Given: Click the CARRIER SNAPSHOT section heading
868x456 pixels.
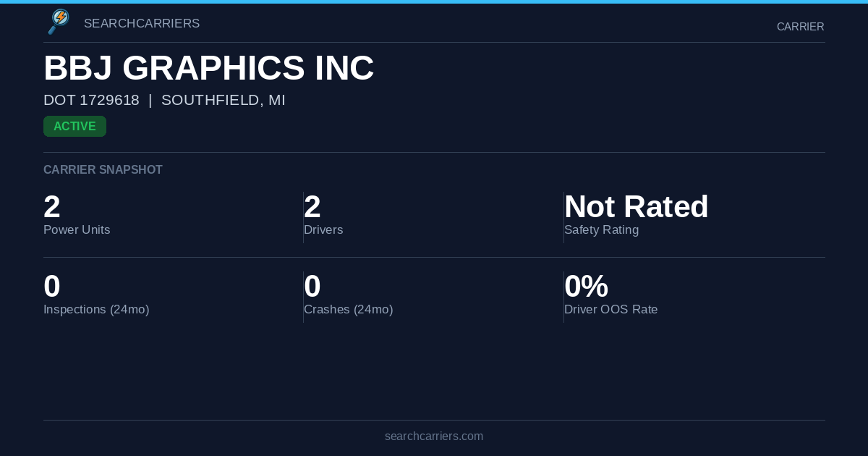Looking at the screenshot, I should point(103,170).
